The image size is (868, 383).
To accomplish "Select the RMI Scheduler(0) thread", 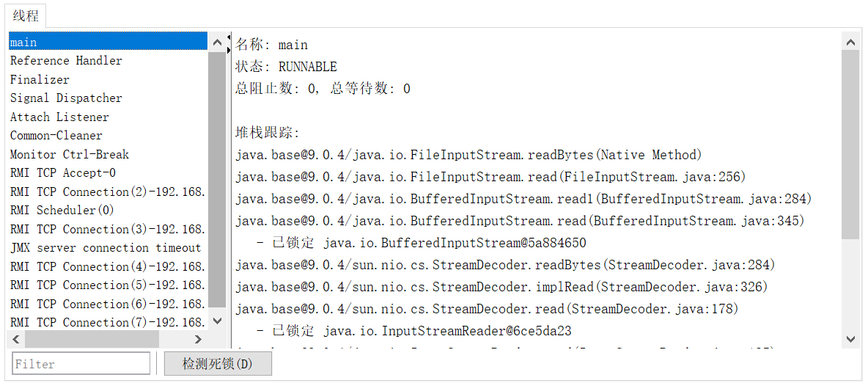I will 62,211.
